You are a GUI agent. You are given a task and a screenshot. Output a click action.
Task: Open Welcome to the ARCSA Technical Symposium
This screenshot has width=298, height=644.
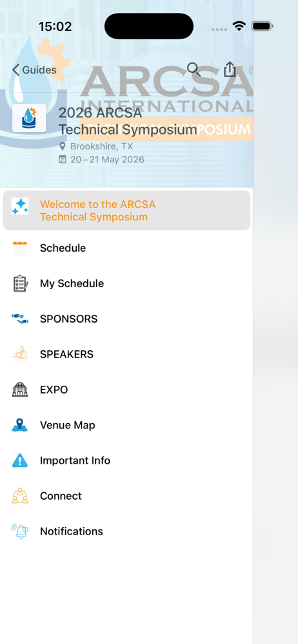pyautogui.click(x=127, y=211)
